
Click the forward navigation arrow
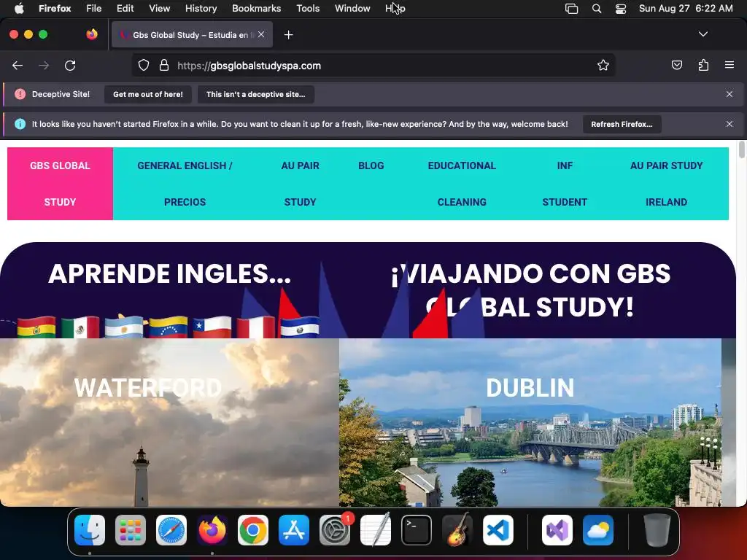pyautogui.click(x=44, y=66)
